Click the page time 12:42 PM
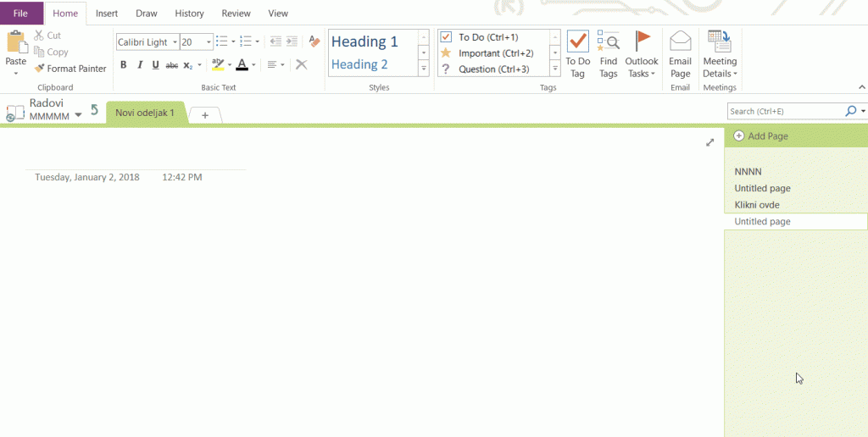 click(x=182, y=178)
